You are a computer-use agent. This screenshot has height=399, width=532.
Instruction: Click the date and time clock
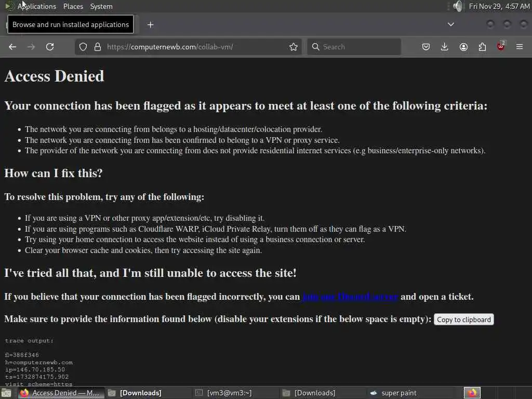pos(499,6)
